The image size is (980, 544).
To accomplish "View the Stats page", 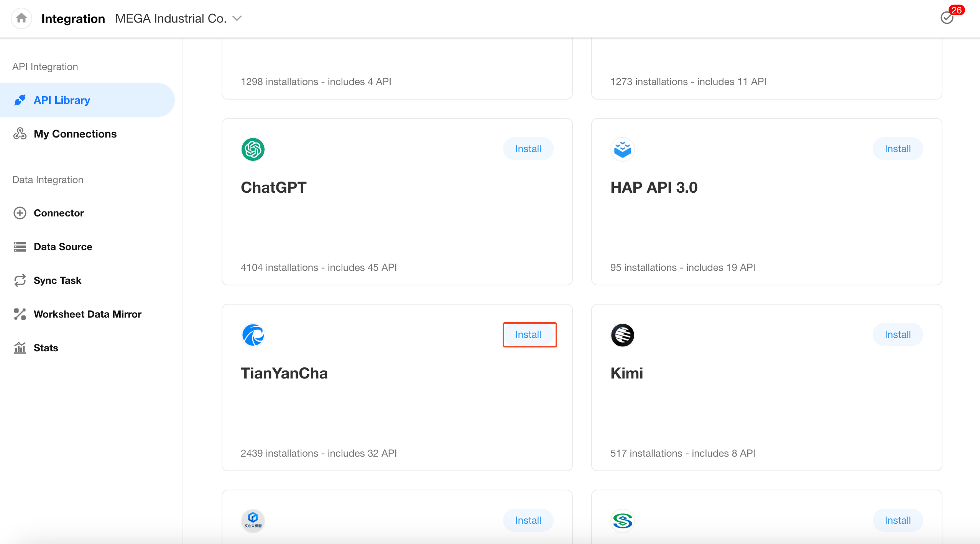I will click(x=46, y=348).
